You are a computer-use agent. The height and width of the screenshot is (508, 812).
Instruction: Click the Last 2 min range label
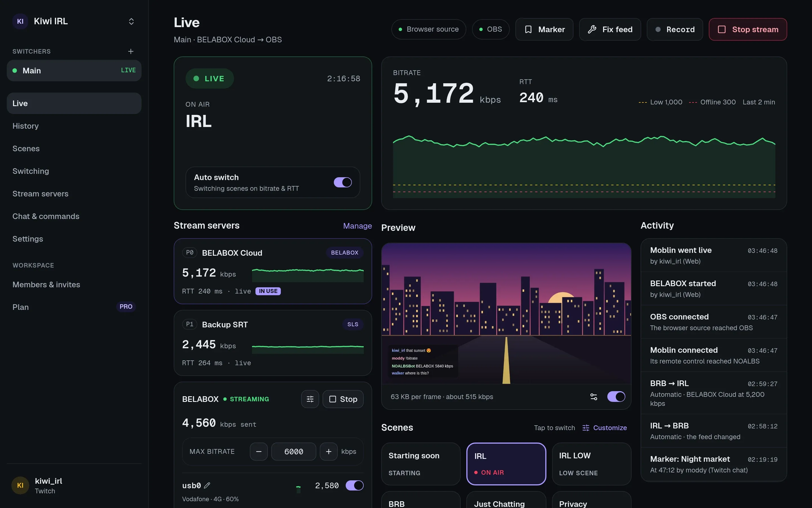(x=759, y=102)
